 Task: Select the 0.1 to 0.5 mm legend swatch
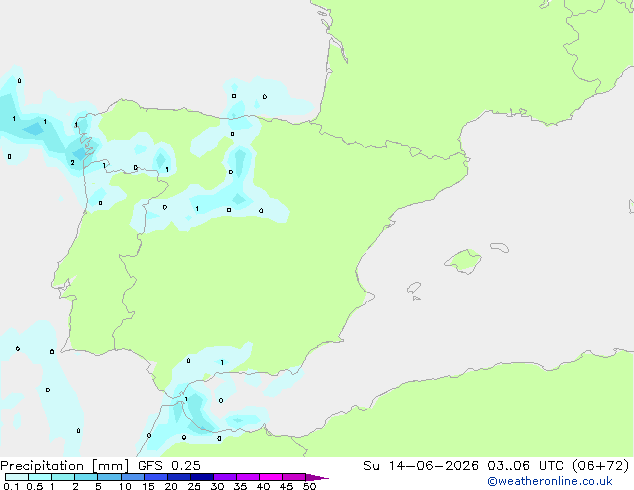point(17,477)
